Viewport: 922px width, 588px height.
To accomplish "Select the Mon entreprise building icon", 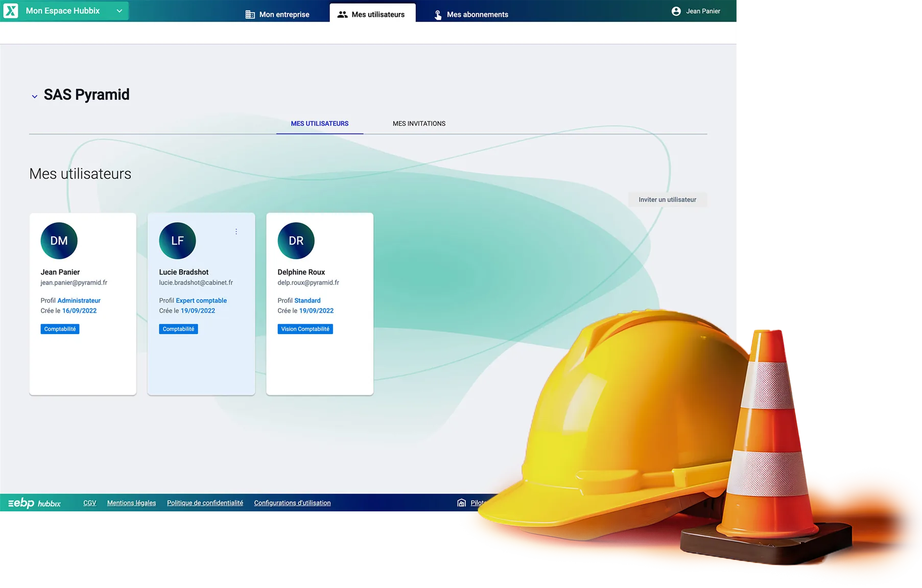I will coord(250,14).
